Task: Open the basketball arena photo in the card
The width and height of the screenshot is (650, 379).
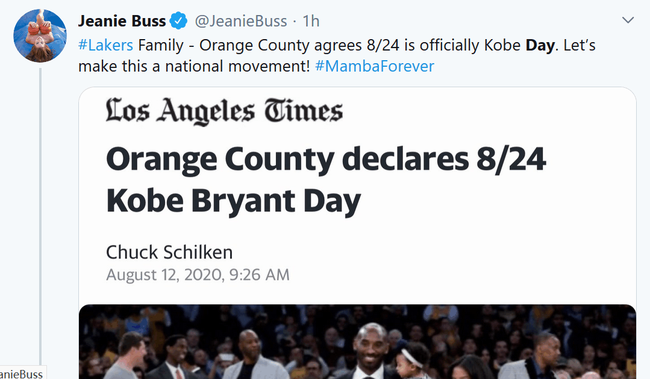Action: (x=357, y=342)
